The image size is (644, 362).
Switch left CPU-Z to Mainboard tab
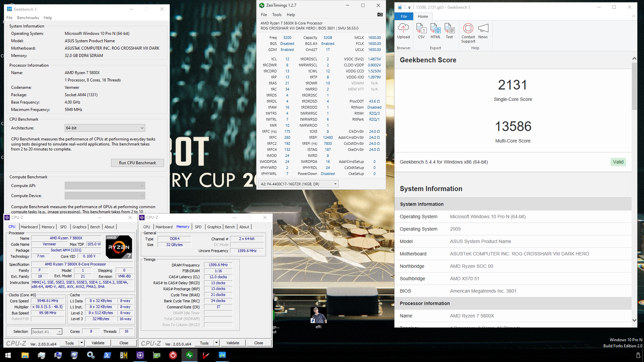(29, 227)
